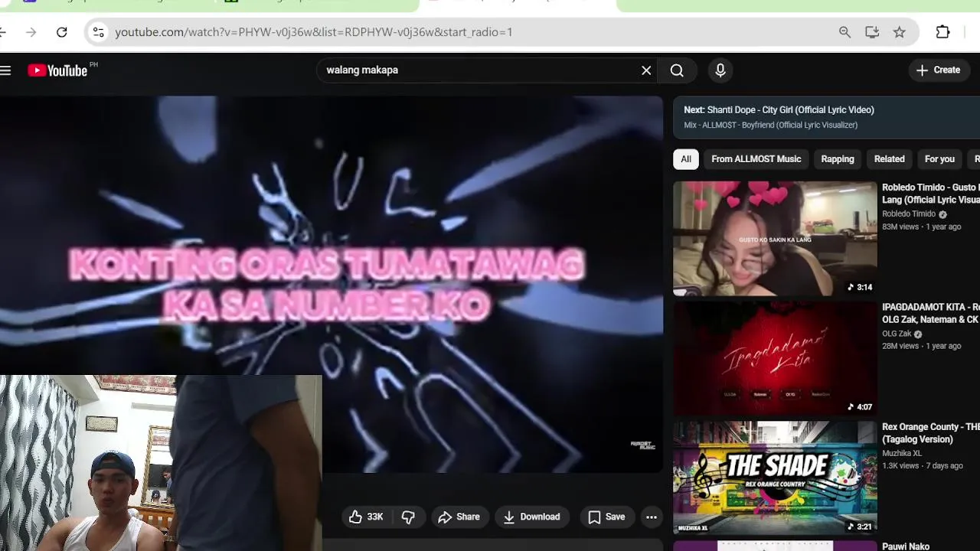
Task: Select the For you filter chip
Action: 939,159
